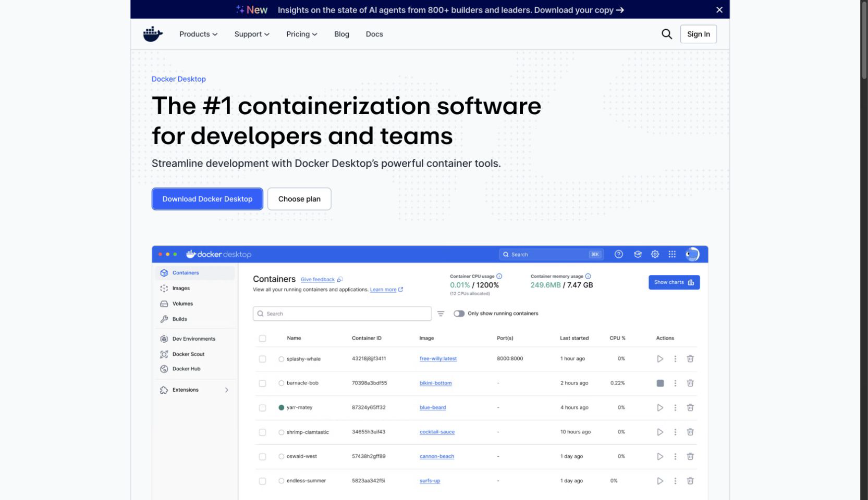Delete the barnacle-bob container
This screenshot has height=500, width=868.
pos(690,383)
